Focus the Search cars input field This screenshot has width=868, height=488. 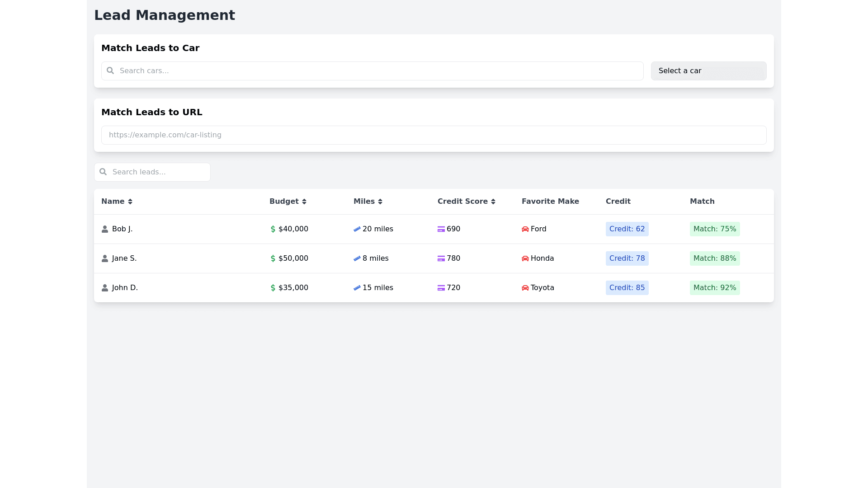coord(380,71)
